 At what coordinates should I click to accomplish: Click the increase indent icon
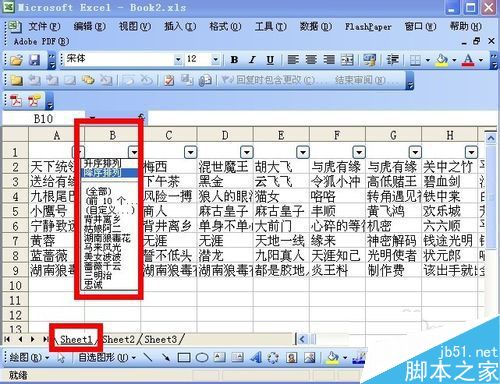point(393,60)
